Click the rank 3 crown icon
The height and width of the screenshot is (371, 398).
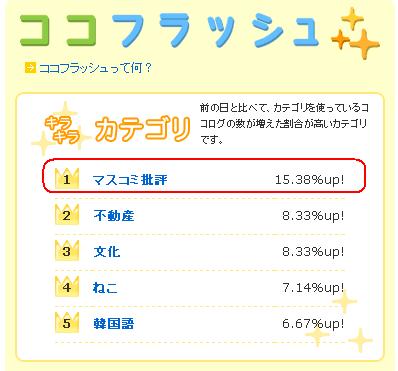click(67, 251)
